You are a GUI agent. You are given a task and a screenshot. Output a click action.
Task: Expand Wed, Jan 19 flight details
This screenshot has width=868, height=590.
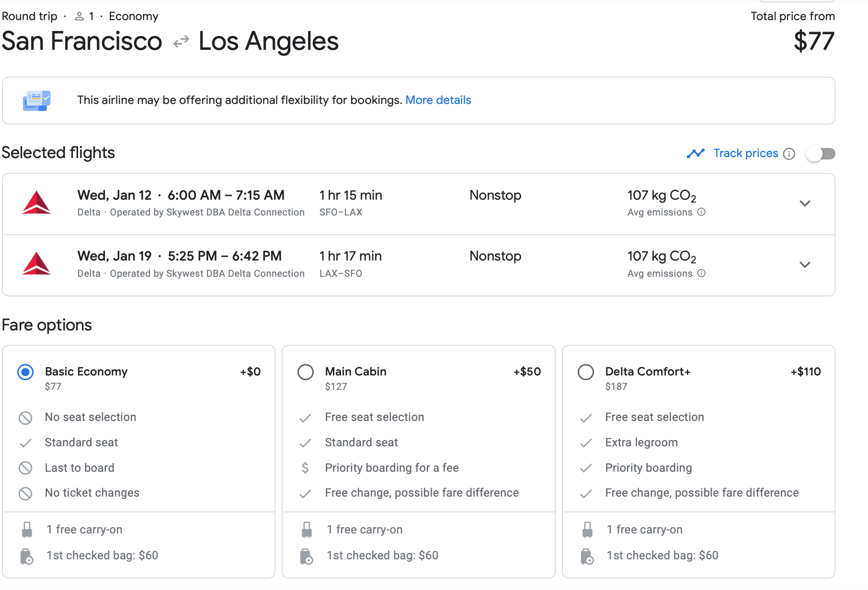click(x=805, y=264)
